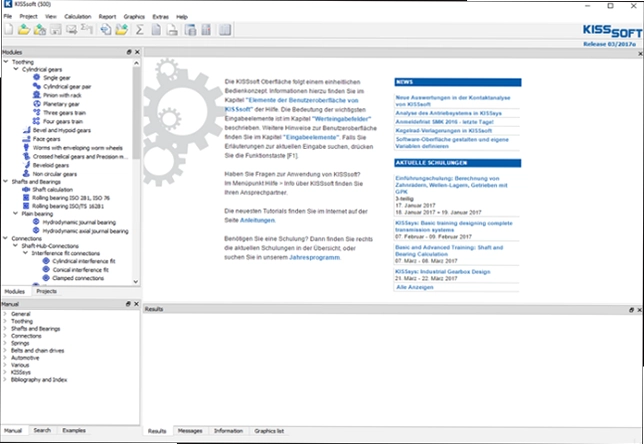Open the Search tab in Manual panel
Viewport: 644px width, 444px height.
pos(42,430)
